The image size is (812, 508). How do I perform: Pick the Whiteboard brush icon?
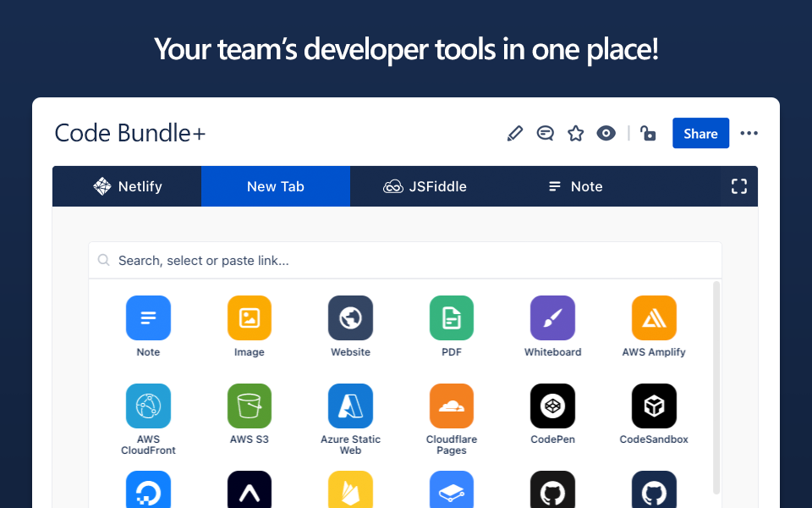[552, 317]
